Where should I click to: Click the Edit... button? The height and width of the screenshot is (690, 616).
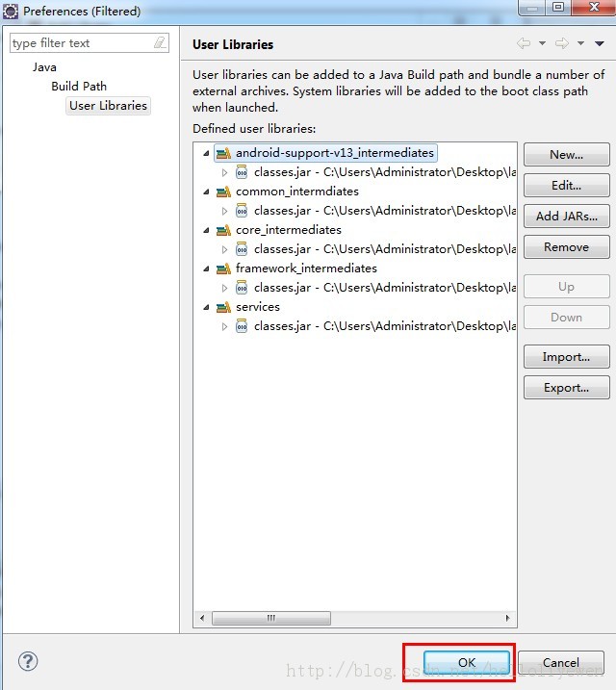(566, 186)
